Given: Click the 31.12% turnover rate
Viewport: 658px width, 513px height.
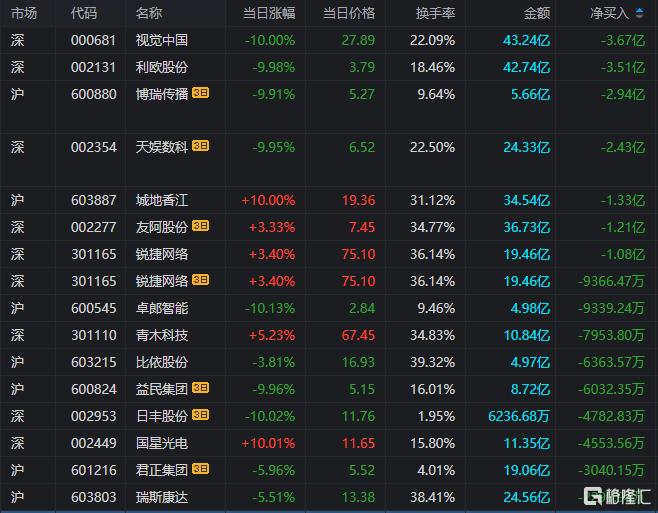Looking at the screenshot, I should (432, 200).
